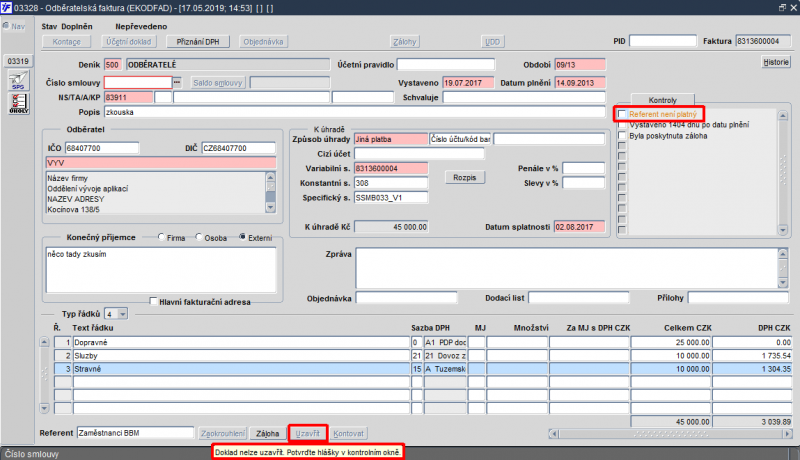Click the application logo in title bar
Image resolution: width=800 pixels, height=460 pixels.
(6, 8)
